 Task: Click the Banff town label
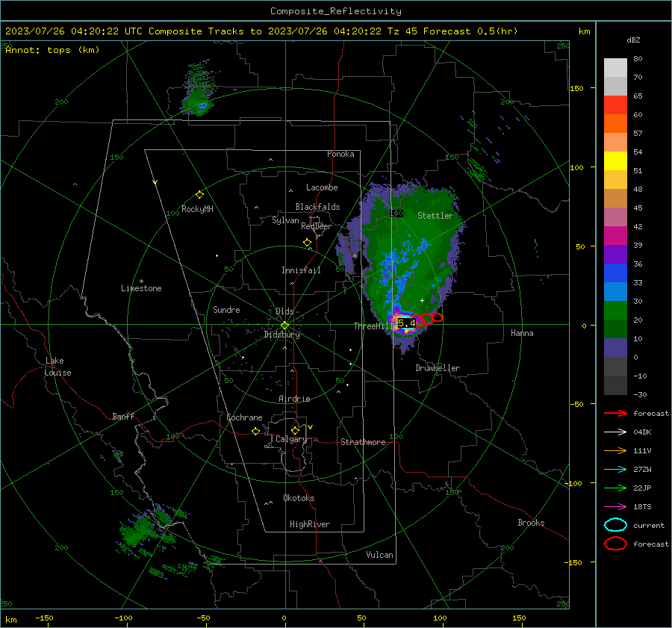point(123,417)
